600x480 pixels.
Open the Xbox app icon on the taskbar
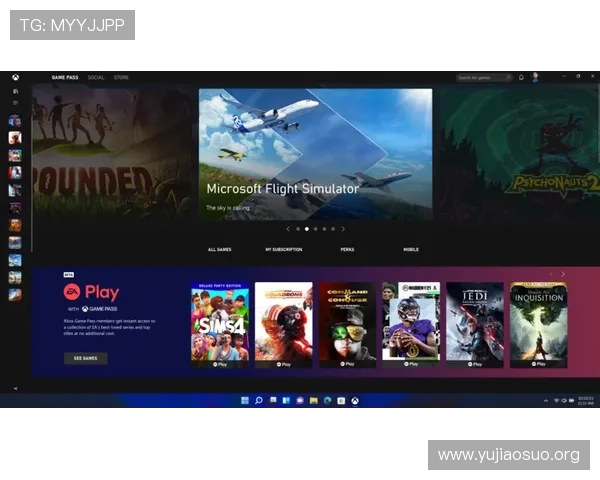click(x=355, y=400)
